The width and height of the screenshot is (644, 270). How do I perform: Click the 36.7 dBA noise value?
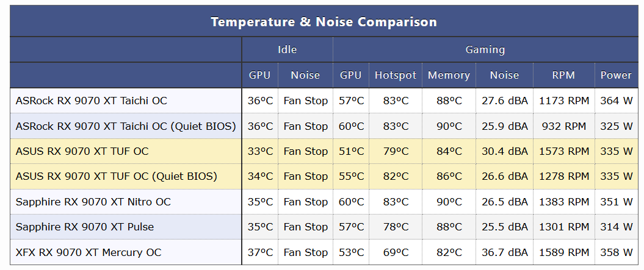[x=505, y=252]
